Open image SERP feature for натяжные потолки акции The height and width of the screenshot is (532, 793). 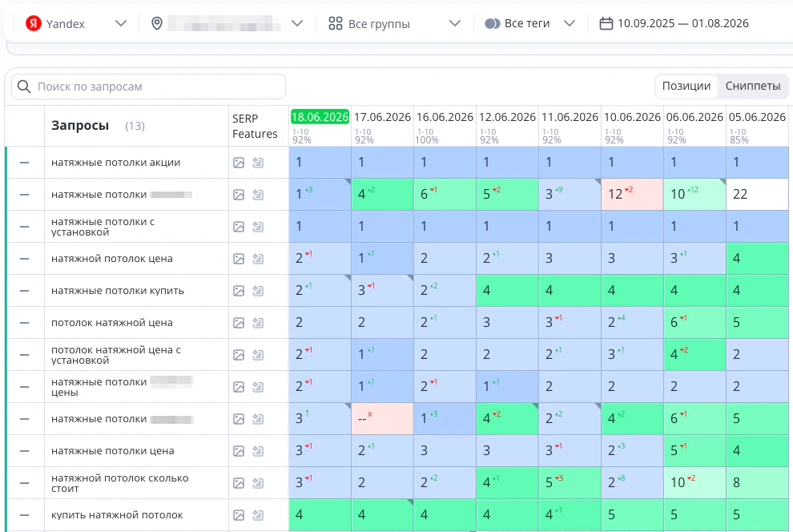point(239,163)
